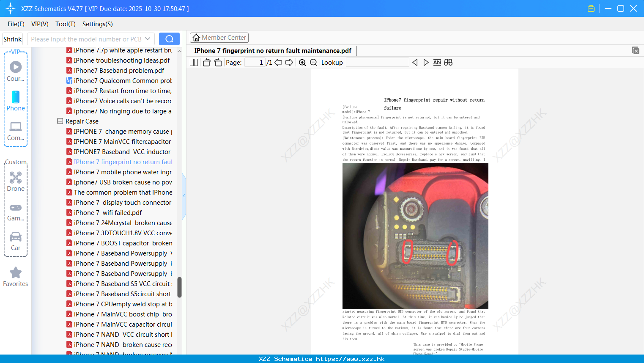The height and width of the screenshot is (363, 644).
Task: Go to next page arrow
Action: [x=289, y=62]
